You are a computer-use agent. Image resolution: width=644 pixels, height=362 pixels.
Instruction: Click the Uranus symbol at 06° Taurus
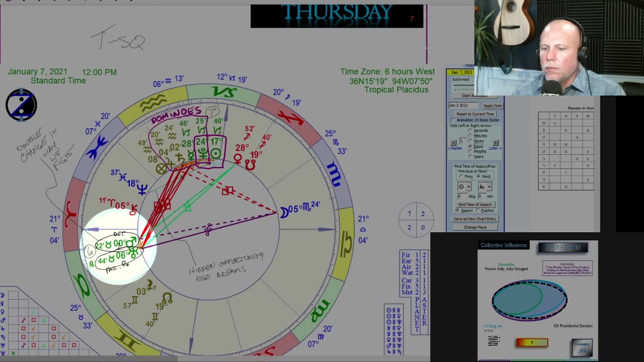(132, 254)
